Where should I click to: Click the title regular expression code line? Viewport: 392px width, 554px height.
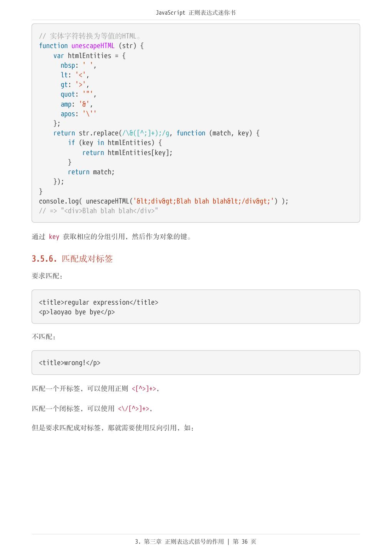(x=98, y=302)
